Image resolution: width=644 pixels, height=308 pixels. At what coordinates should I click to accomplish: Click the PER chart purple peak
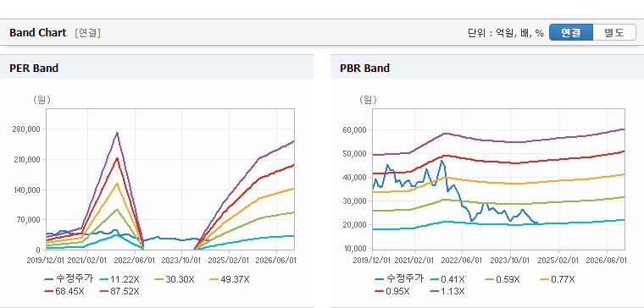(117, 133)
